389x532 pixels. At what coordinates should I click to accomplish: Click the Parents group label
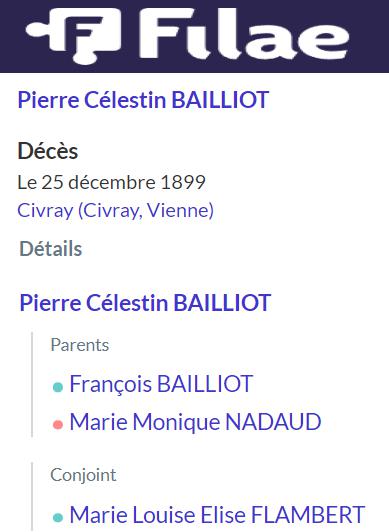tap(80, 345)
